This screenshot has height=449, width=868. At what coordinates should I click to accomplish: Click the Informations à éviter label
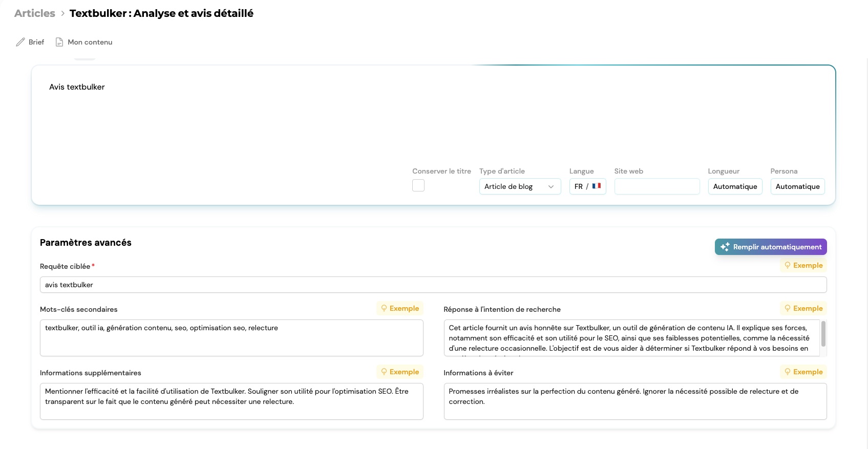(478, 373)
